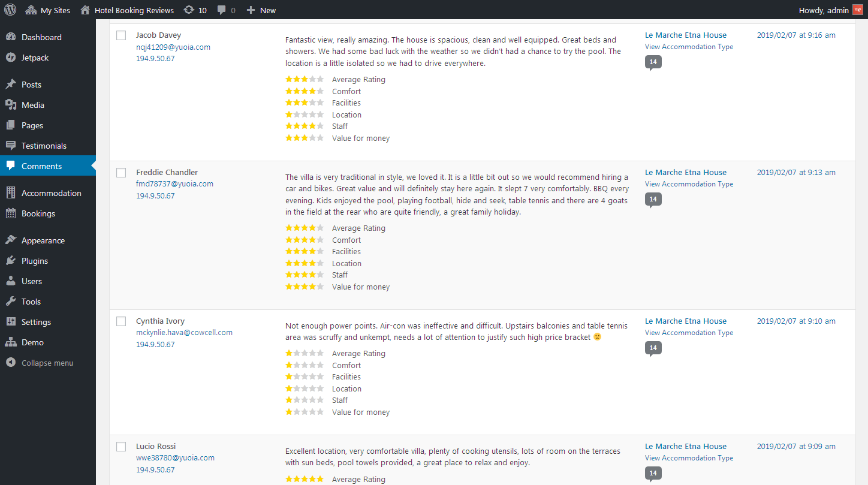Click the author name Cynthia Ivory

point(161,321)
